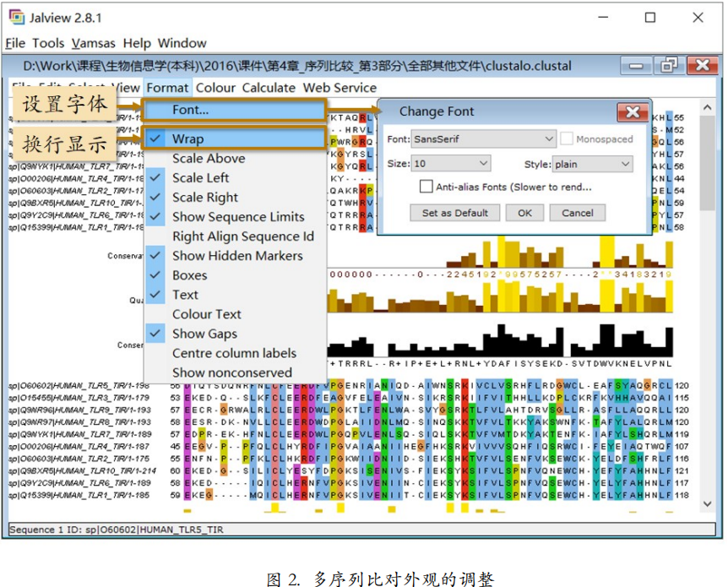Select sequence Q9Y2C9 HUMAN_TLR6_TIR/1-189 in lower block

[x=79, y=483]
